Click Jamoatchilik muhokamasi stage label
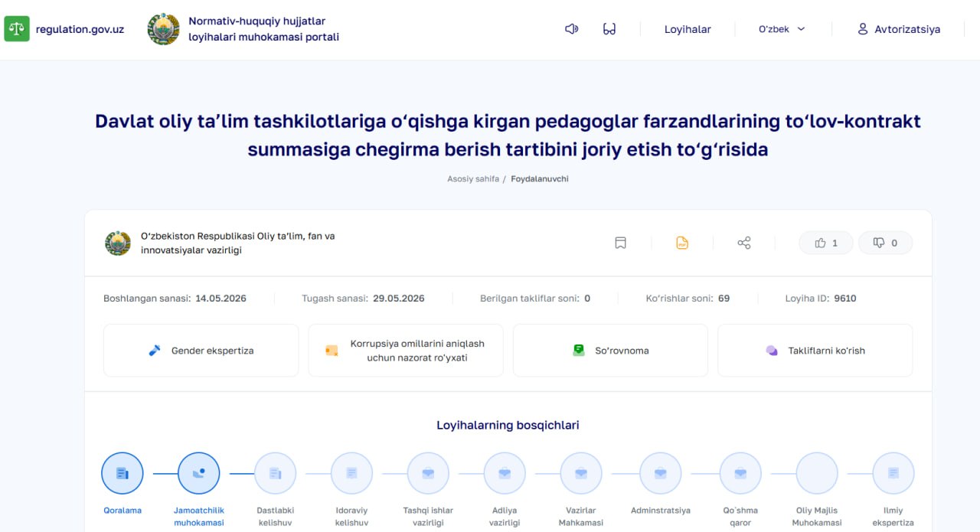This screenshot has height=532, width=980. (x=199, y=517)
